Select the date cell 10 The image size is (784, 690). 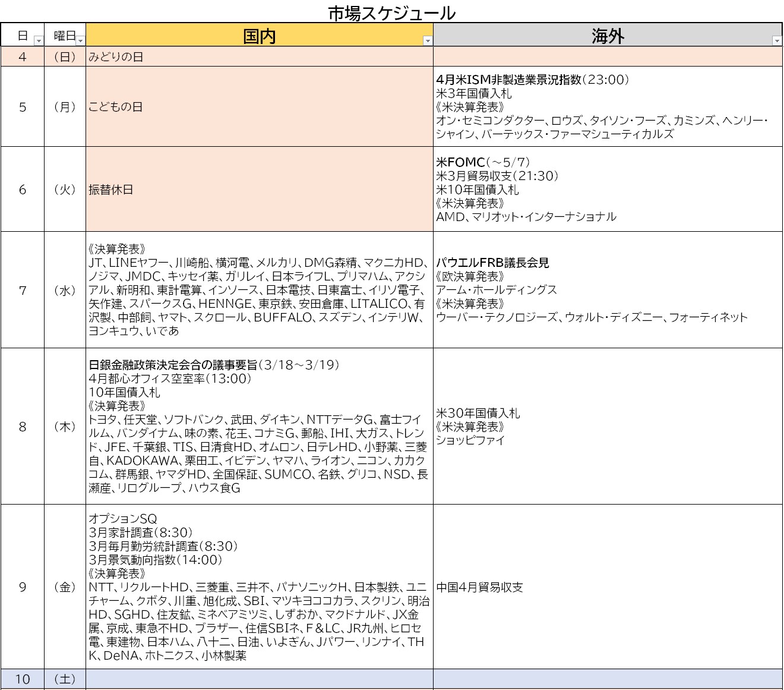point(23,679)
